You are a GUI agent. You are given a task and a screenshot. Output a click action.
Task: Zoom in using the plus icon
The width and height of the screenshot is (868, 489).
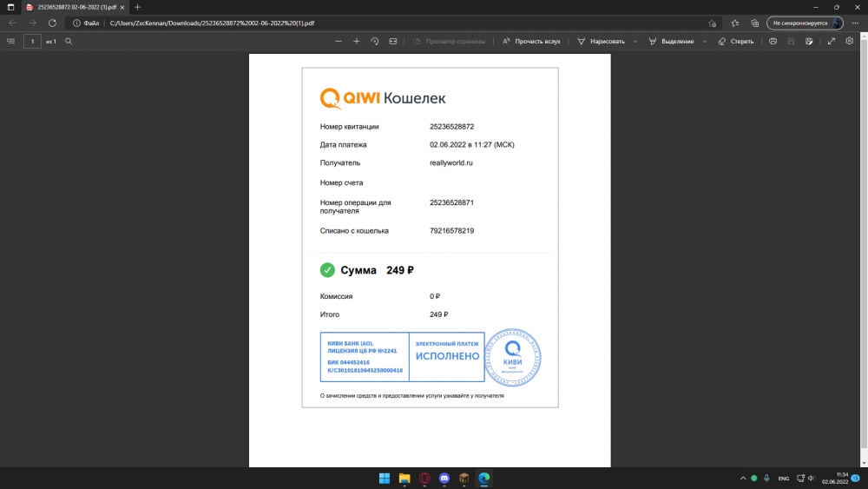[x=357, y=41]
